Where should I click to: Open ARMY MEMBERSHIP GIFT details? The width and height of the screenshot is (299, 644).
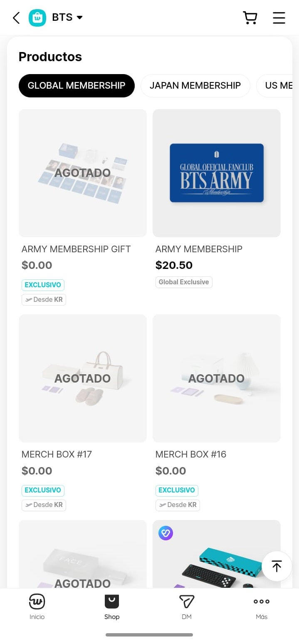[82, 173]
